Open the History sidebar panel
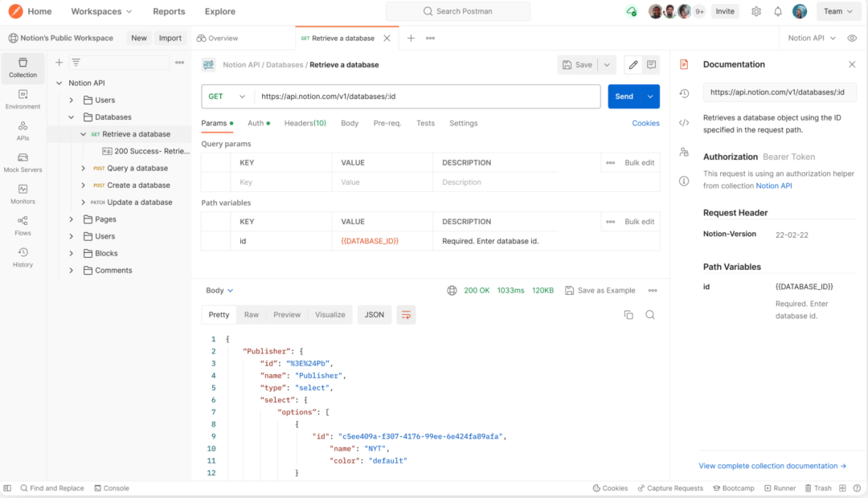868x498 pixels. pos(23,257)
